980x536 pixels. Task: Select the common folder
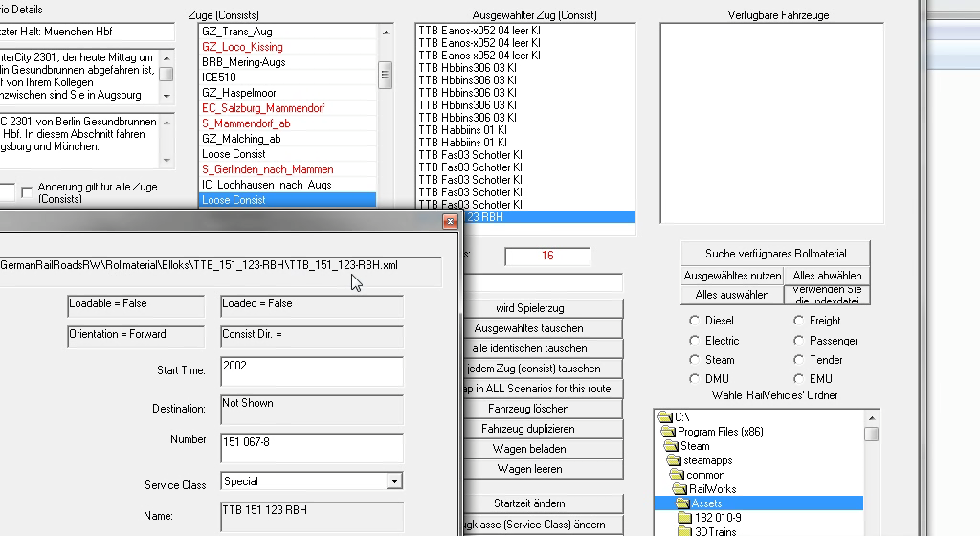point(705,475)
